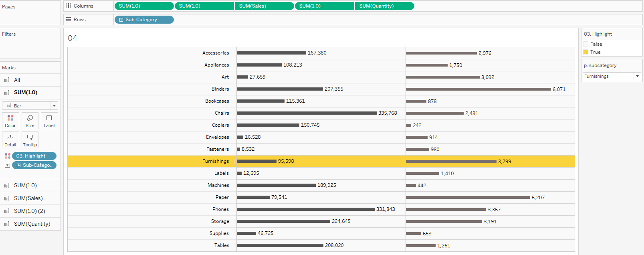644x255 pixels.
Task: Open the Tooltip mark card
Action: tap(30, 140)
